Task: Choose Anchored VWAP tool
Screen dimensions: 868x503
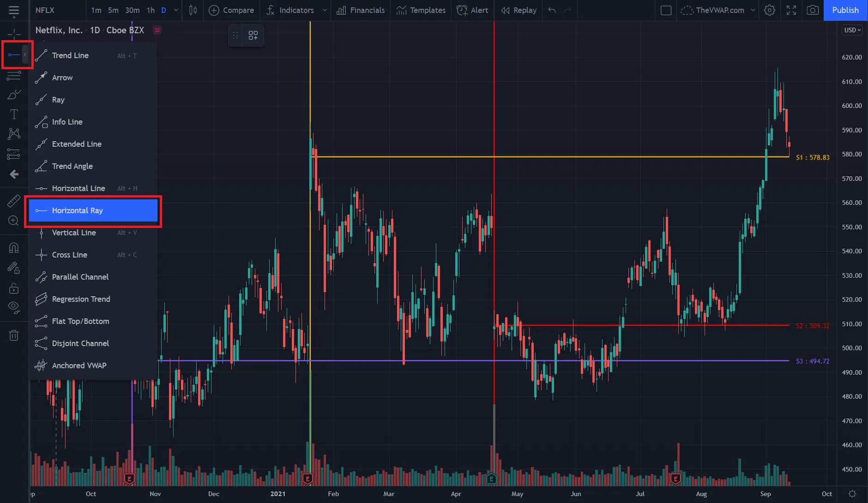Action: coord(93,365)
